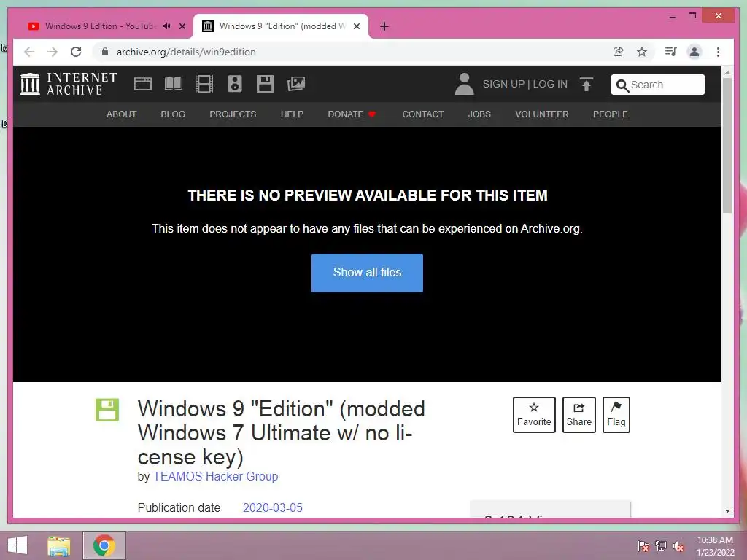Go back in browser history
This screenshot has width=747, height=560.
pos(29,52)
